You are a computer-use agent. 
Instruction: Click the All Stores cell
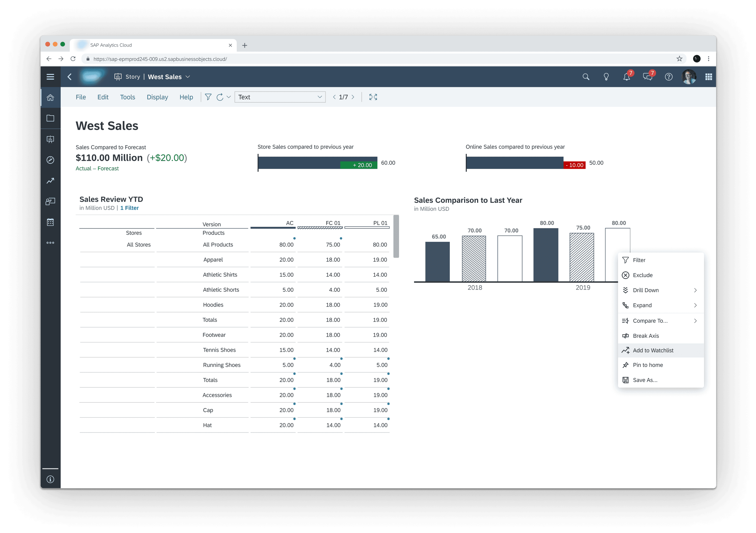click(x=139, y=245)
